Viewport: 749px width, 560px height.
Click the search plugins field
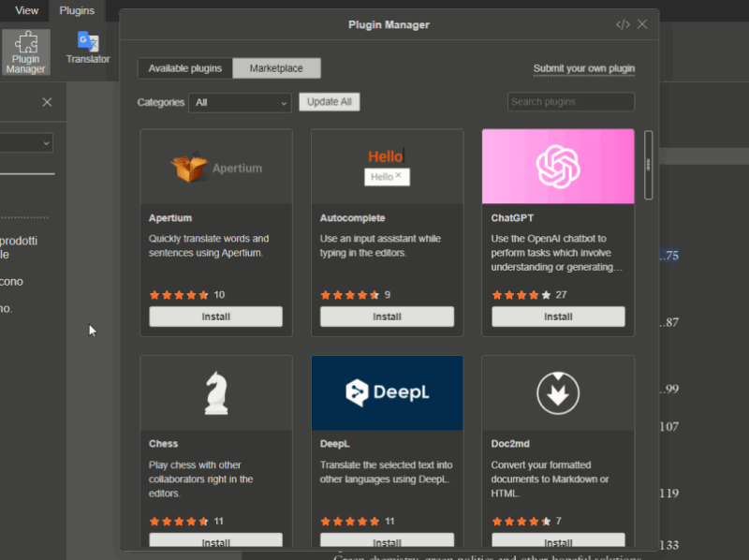(x=571, y=101)
